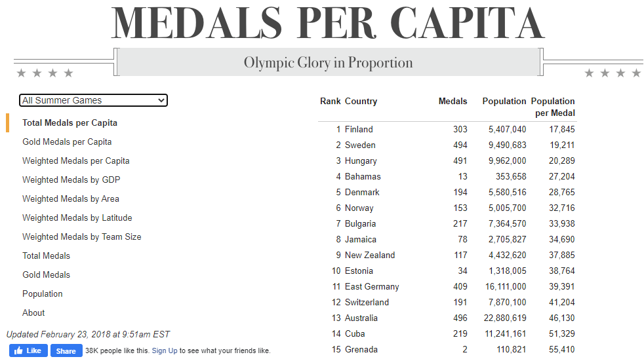Viewport: 644px width, 359px height.
Task: Click the Facebook Like button
Action: pos(28,350)
